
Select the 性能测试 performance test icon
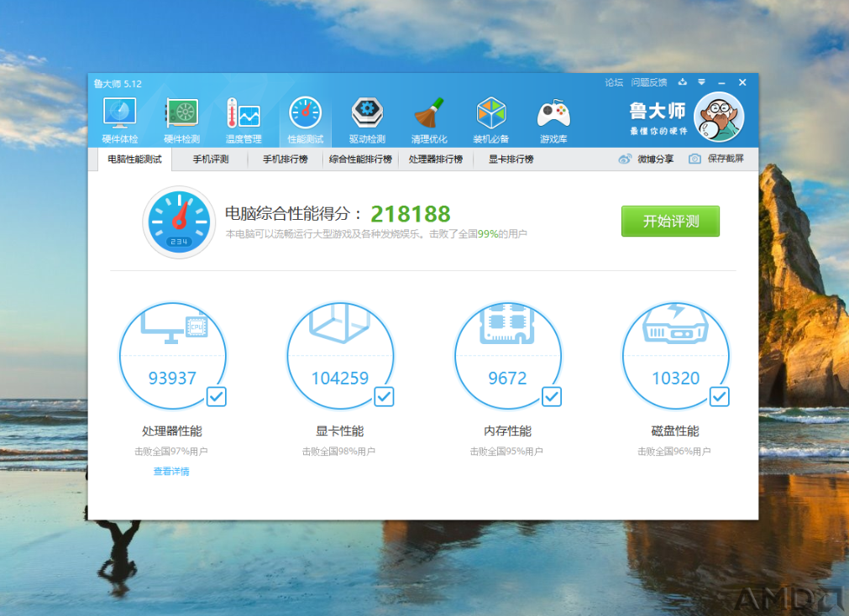coord(306,112)
